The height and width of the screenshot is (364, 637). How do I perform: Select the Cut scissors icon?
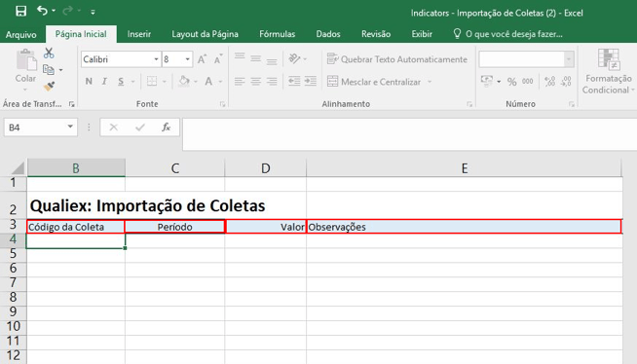[49, 54]
